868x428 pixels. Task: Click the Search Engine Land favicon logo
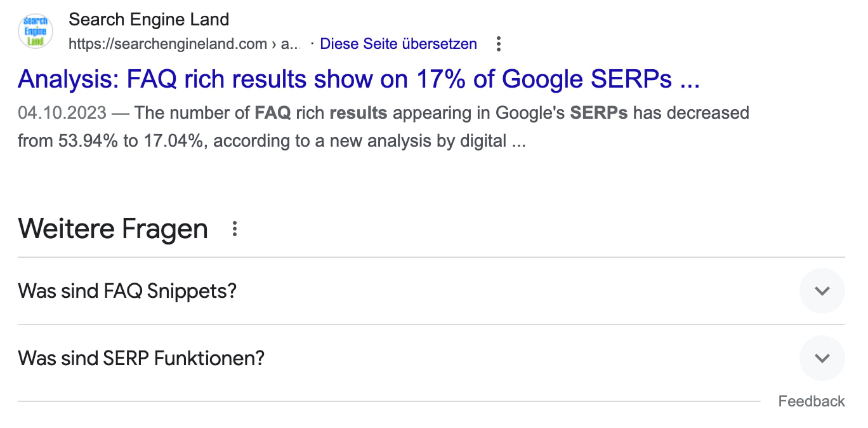[35, 30]
